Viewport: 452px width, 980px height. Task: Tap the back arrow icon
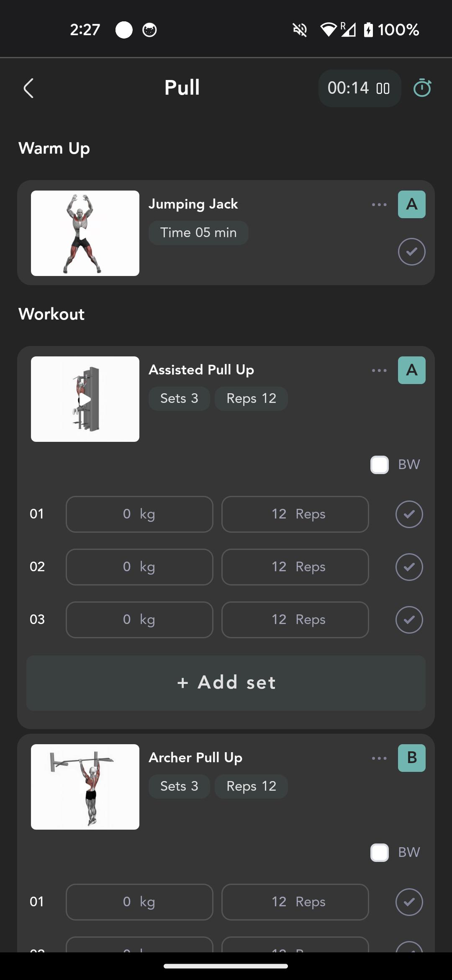[x=28, y=88]
